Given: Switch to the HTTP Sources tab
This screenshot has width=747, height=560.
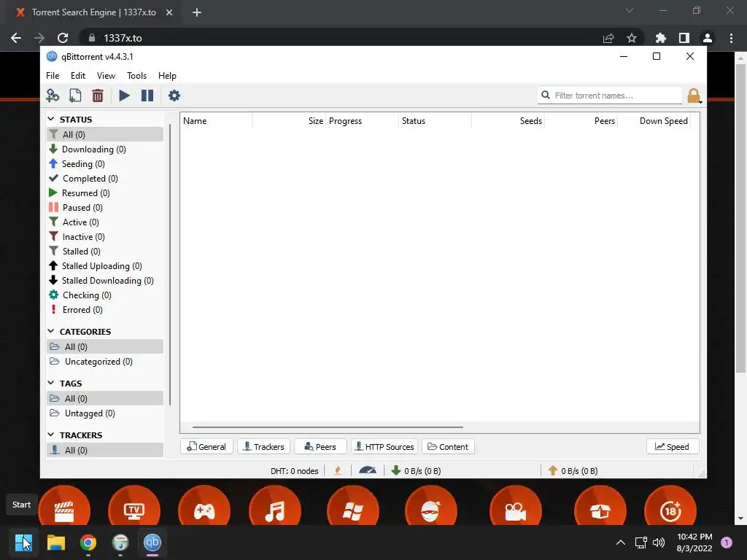Looking at the screenshot, I should (x=385, y=447).
